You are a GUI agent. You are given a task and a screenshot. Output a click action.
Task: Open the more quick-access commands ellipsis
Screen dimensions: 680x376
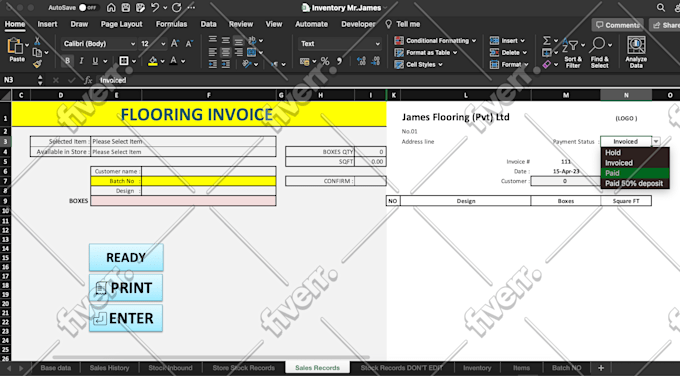pos(191,8)
